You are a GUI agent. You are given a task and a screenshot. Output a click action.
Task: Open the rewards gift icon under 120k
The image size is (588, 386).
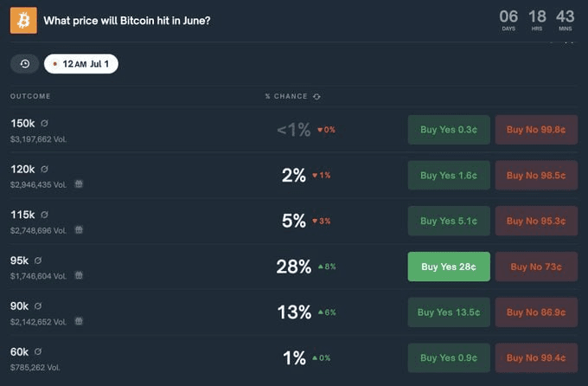79,184
